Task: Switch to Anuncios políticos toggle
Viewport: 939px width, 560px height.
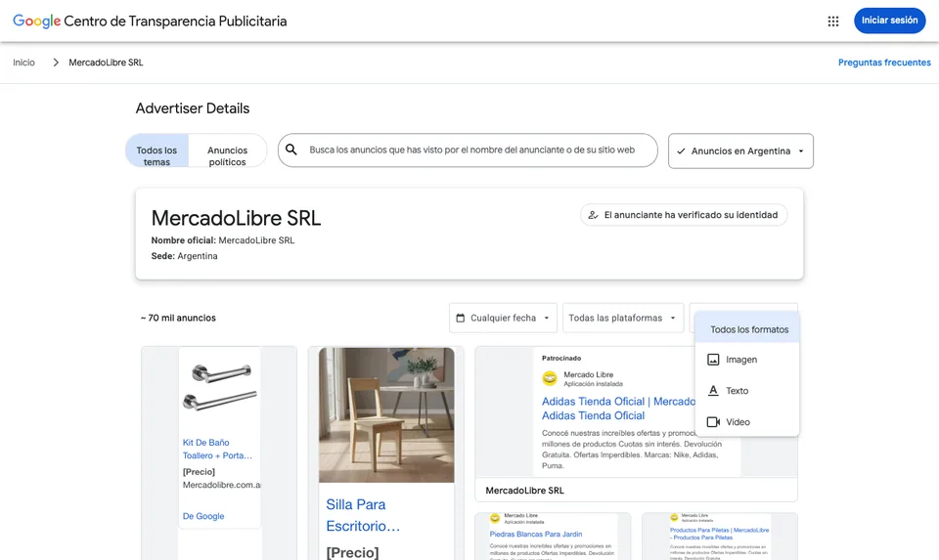Action: tap(228, 151)
